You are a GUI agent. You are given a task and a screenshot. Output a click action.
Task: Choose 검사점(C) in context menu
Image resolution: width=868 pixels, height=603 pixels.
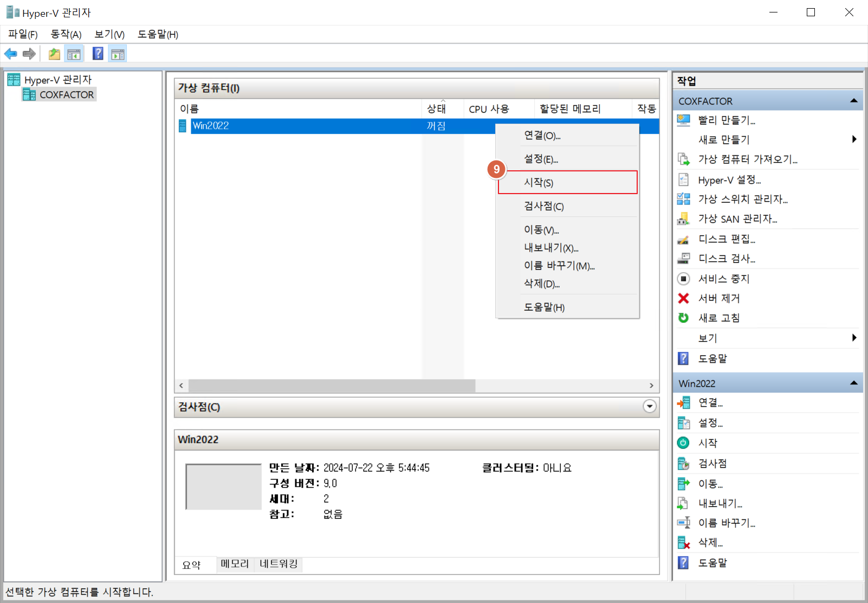tap(567, 206)
